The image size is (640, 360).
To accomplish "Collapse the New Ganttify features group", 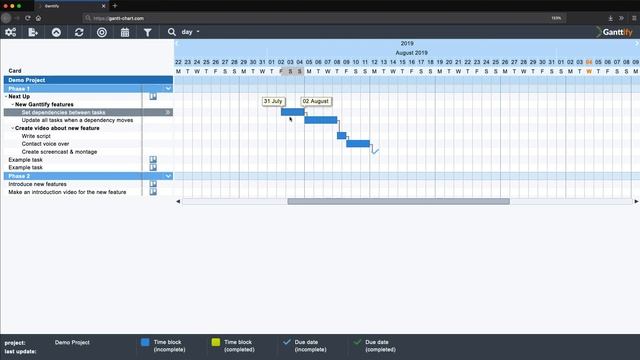I will coord(13,104).
